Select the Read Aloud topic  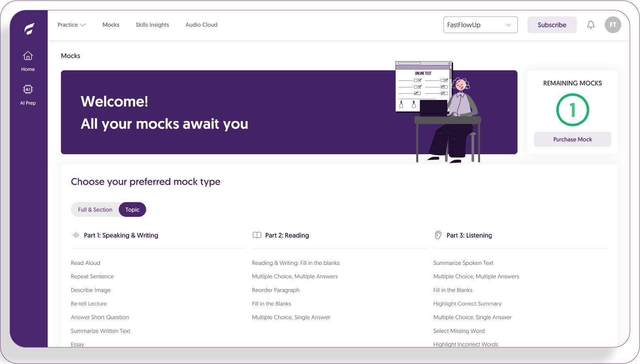coord(85,263)
